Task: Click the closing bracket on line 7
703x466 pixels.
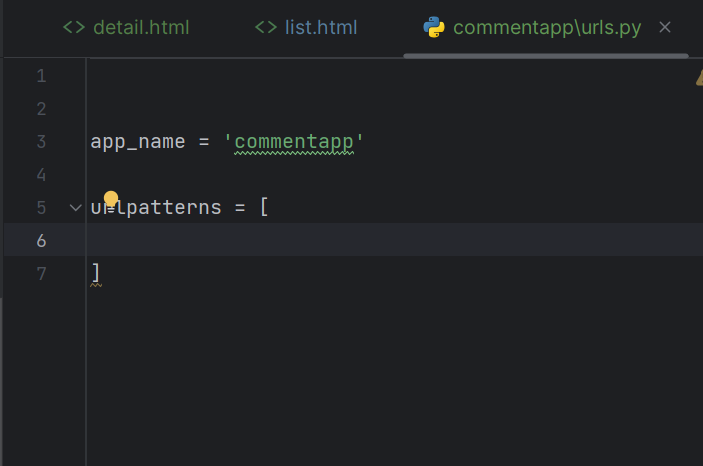Action: tap(96, 273)
